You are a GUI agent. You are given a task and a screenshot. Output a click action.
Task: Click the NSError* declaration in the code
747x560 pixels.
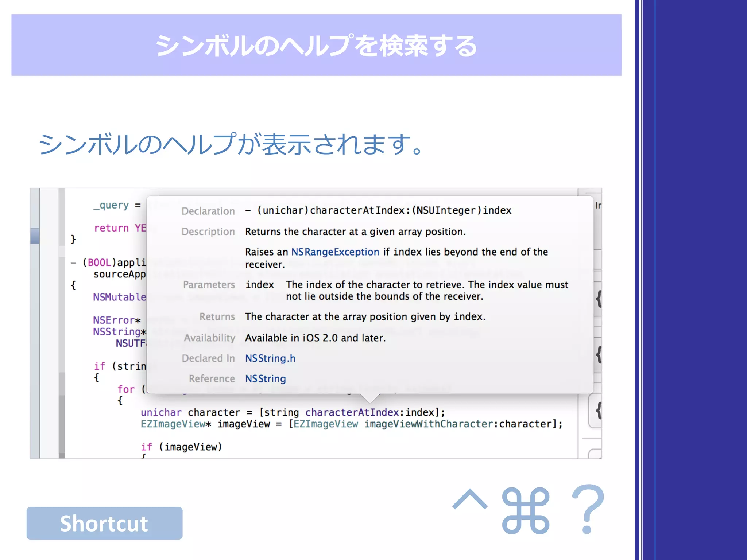117,320
